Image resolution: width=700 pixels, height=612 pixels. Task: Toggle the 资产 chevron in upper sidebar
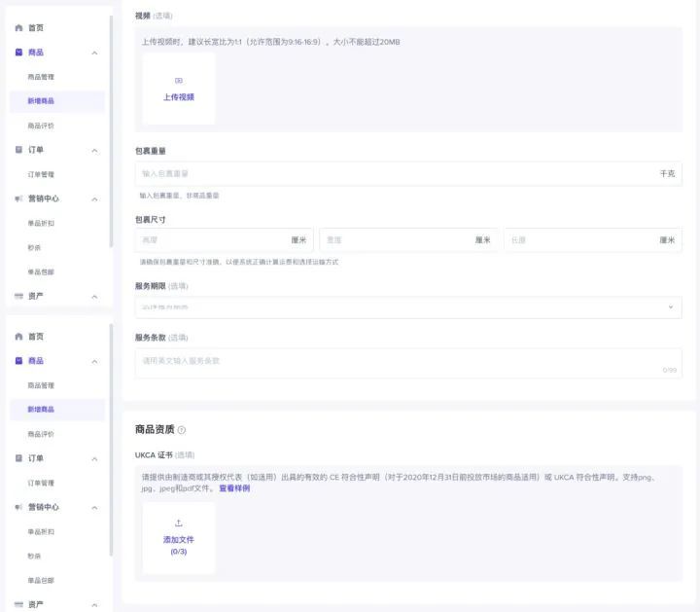(94, 296)
